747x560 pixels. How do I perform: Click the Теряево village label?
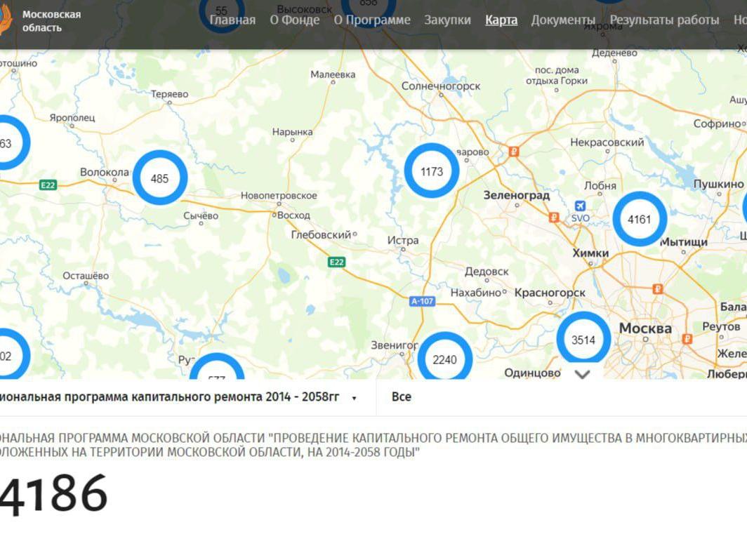[170, 94]
